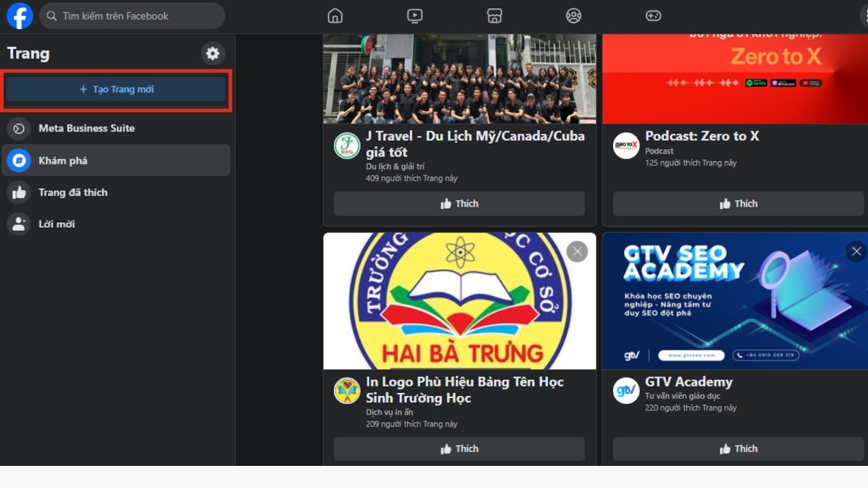Open the J Travel page profile picture
868x488 pixels.
point(348,145)
